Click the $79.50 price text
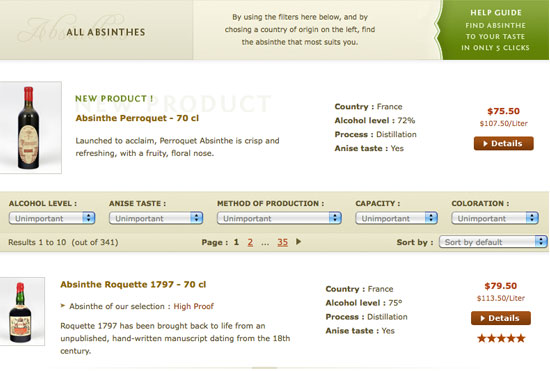This screenshot has height=371, width=550. (501, 286)
